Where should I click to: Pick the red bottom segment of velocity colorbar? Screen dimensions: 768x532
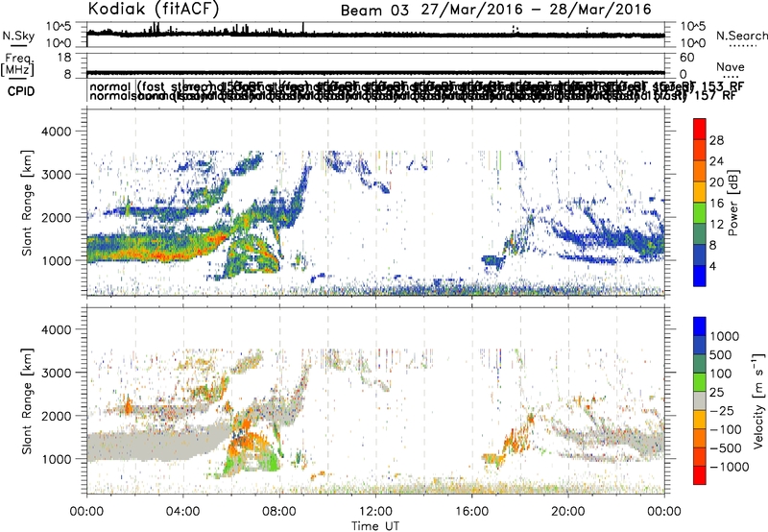tap(700, 475)
